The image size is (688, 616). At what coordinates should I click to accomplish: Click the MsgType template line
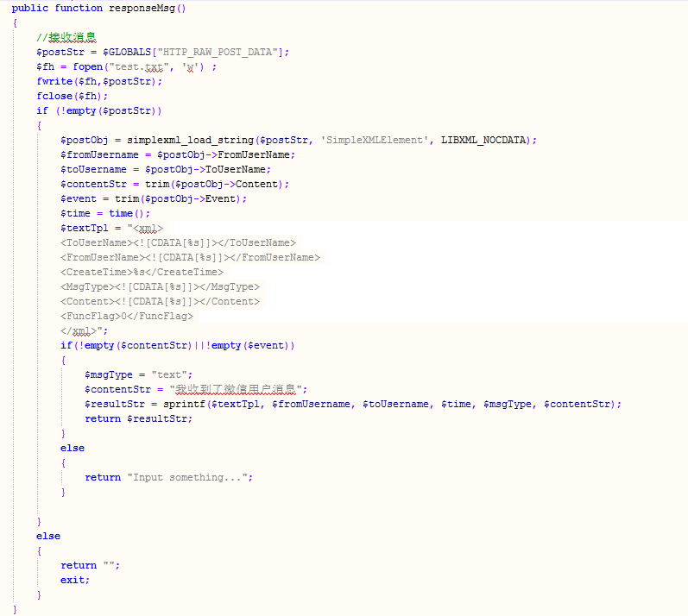pyautogui.click(x=159, y=286)
